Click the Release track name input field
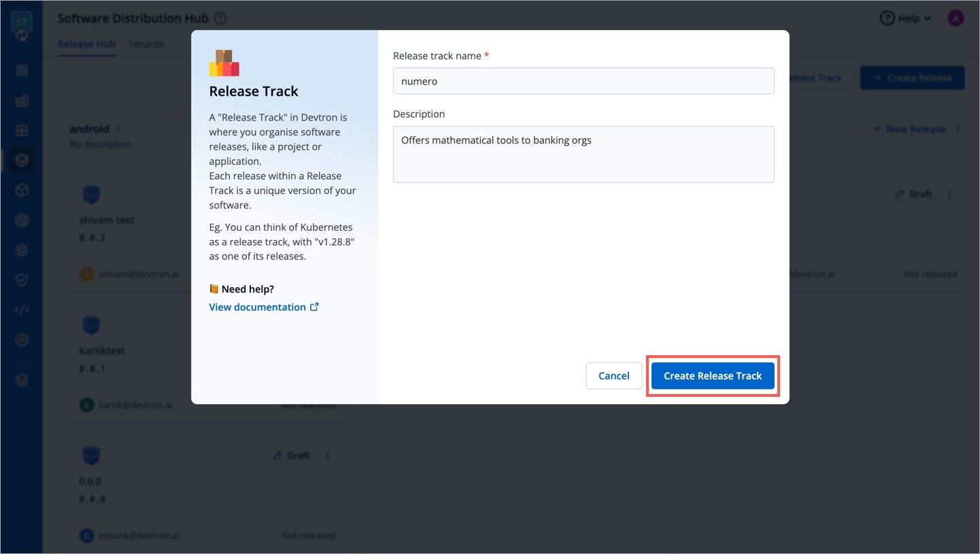 [583, 81]
